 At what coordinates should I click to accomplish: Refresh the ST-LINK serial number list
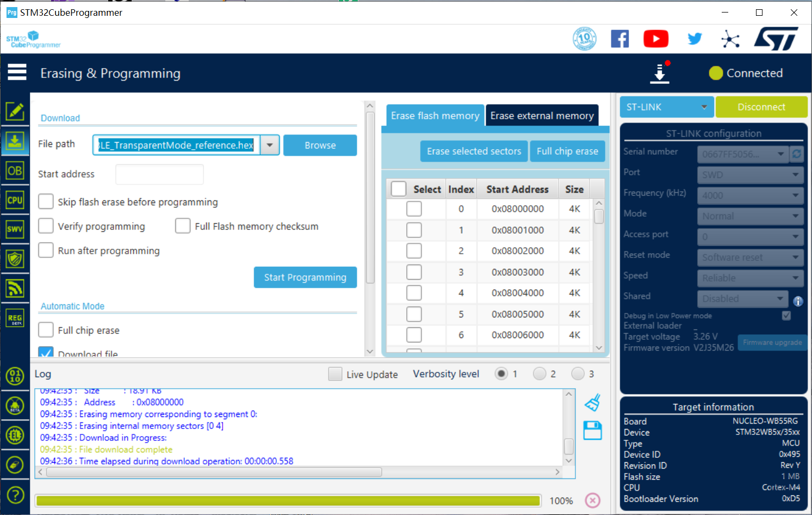coord(797,154)
